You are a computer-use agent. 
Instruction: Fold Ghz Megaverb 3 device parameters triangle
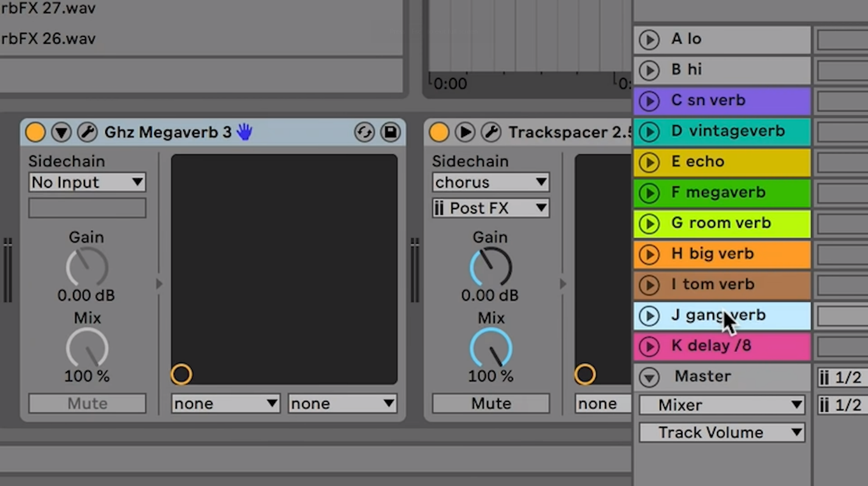(x=61, y=132)
